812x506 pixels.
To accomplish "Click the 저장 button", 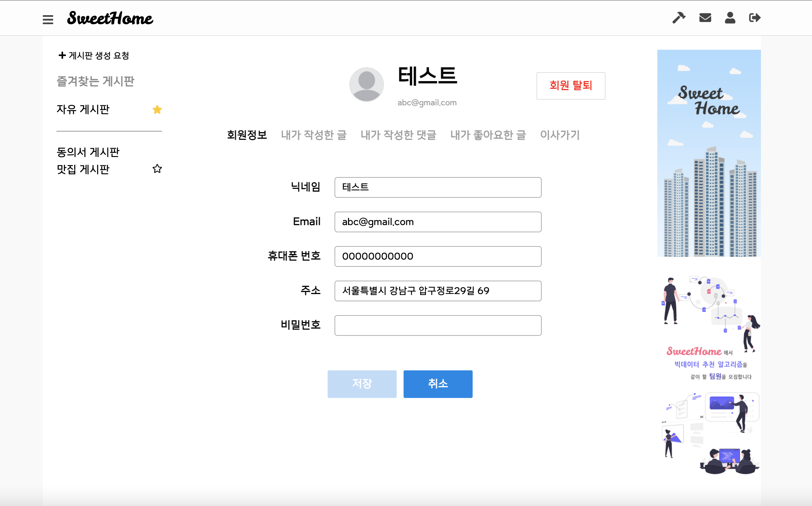I will (362, 384).
